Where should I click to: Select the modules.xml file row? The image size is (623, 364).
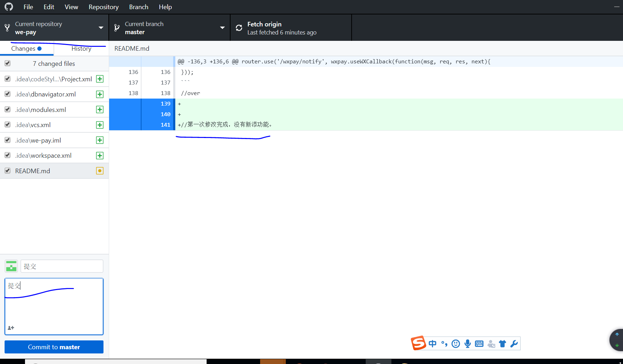54,109
